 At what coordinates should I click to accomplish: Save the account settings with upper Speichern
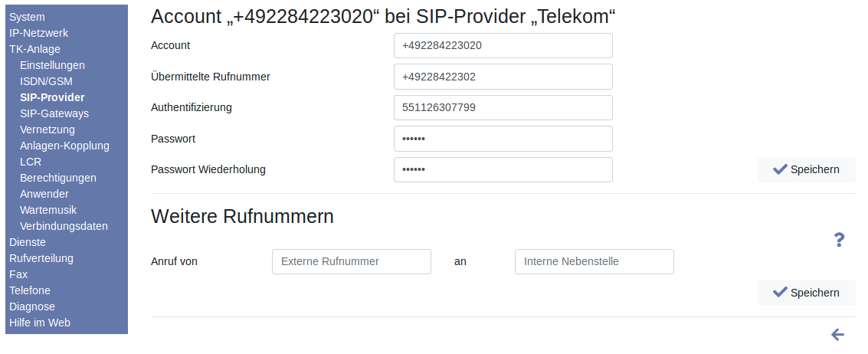click(x=806, y=169)
